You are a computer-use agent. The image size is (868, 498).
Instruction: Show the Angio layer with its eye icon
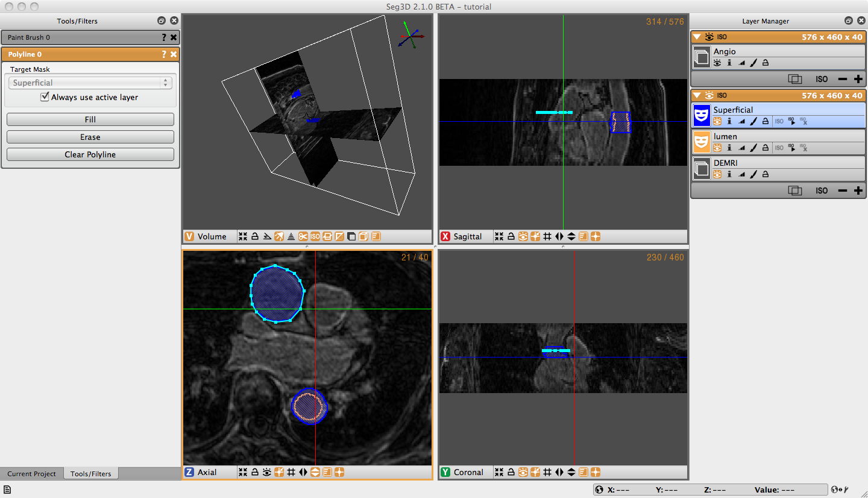(x=717, y=63)
